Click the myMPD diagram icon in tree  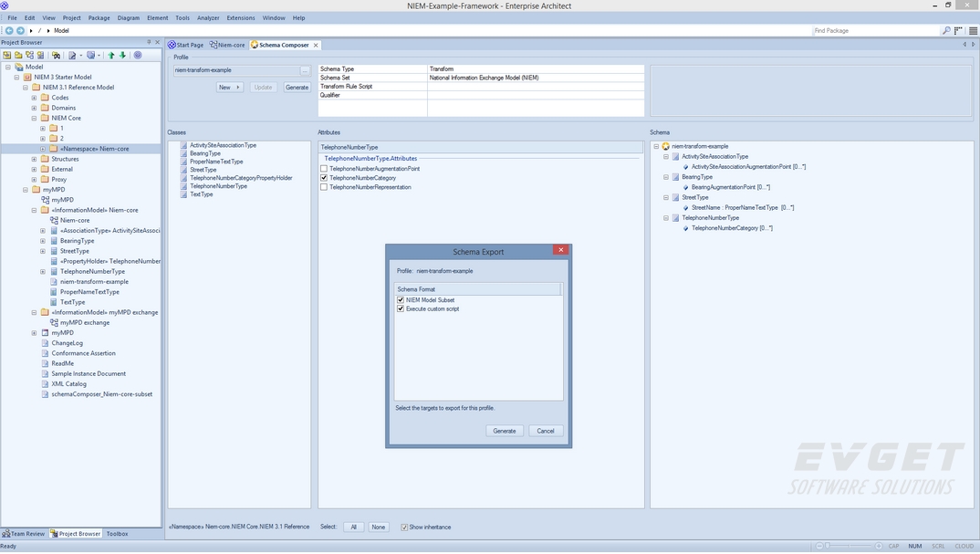pyautogui.click(x=45, y=200)
